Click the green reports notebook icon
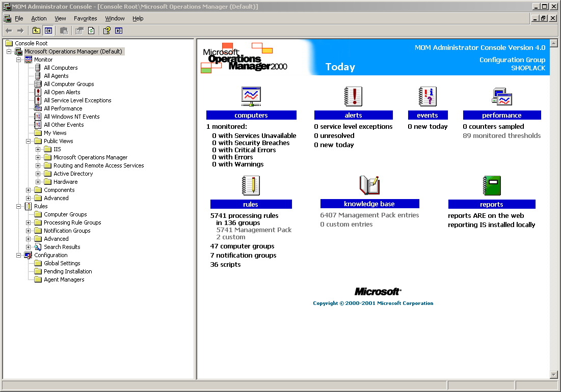Viewport: 561px width, 392px height. pos(492,185)
